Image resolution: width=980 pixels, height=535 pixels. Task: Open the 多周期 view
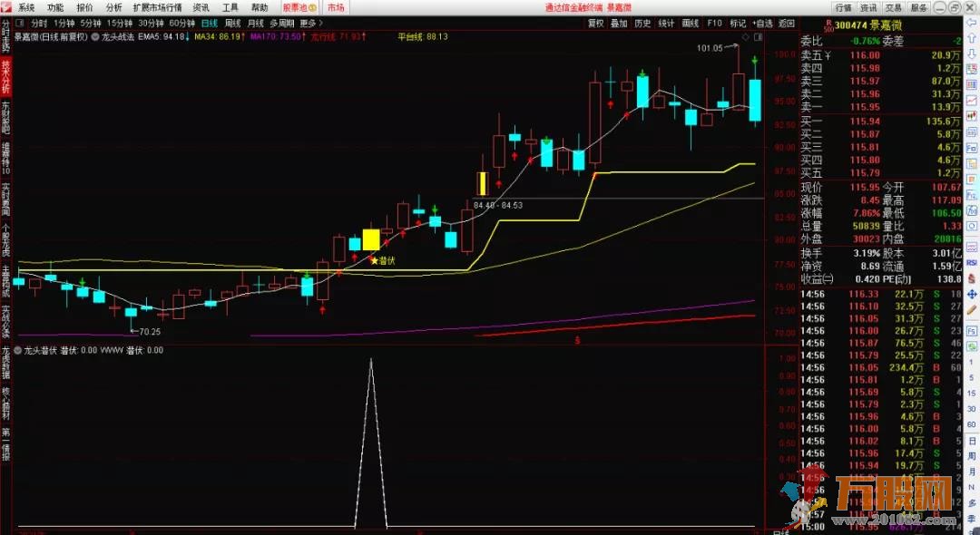[282, 23]
